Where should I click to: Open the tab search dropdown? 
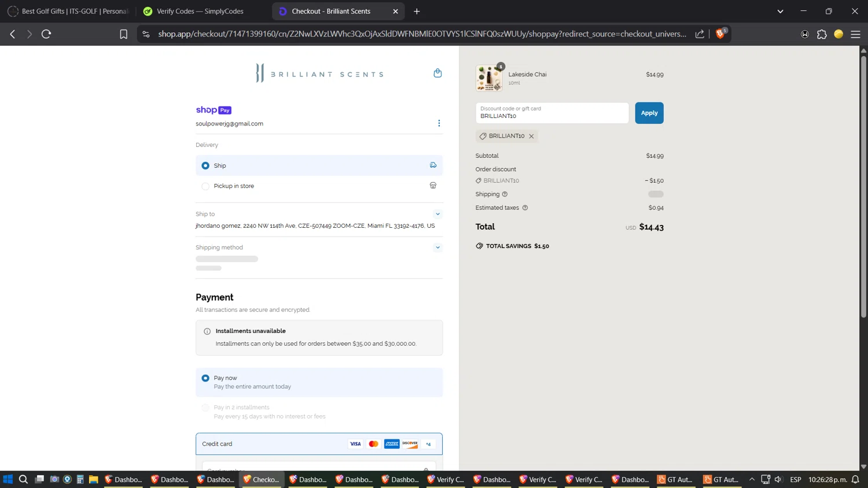tap(780, 11)
